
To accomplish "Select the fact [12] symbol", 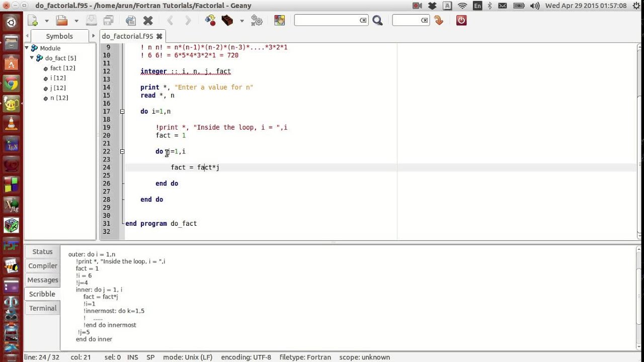I will [x=62, y=68].
